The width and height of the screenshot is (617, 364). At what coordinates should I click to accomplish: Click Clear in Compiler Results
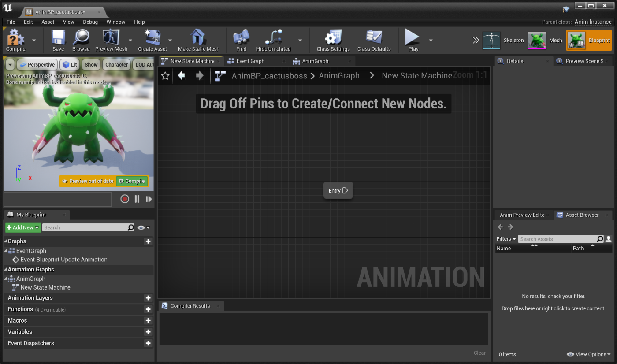coord(479,353)
